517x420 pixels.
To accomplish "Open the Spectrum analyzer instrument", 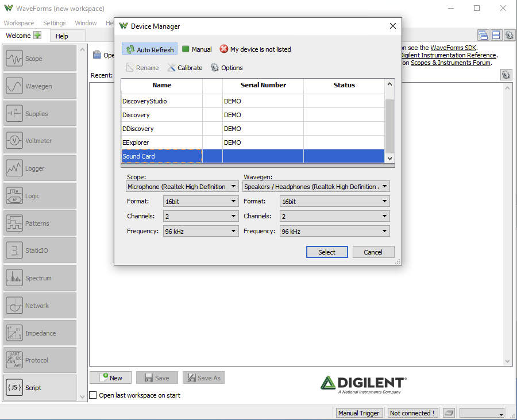I will (40, 278).
